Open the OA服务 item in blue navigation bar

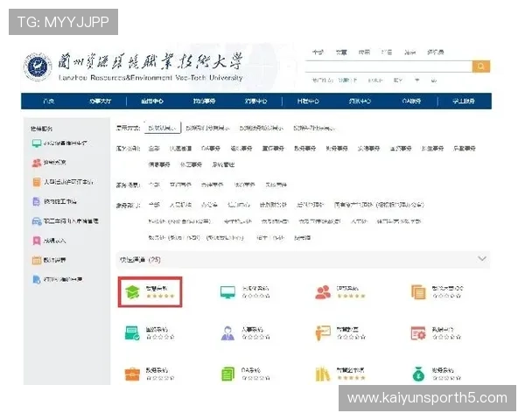click(x=411, y=101)
